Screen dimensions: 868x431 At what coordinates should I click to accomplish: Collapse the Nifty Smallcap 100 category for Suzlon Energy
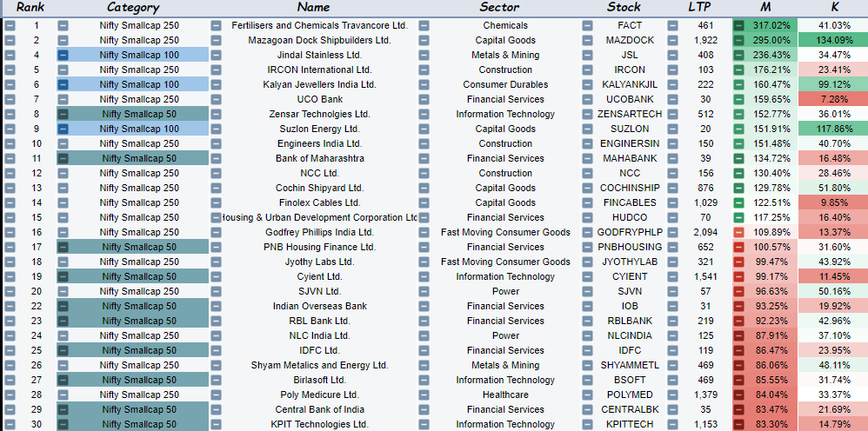[x=63, y=129]
